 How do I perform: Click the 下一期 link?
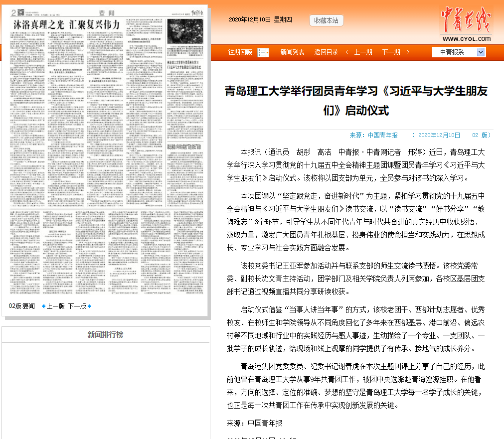click(x=391, y=52)
